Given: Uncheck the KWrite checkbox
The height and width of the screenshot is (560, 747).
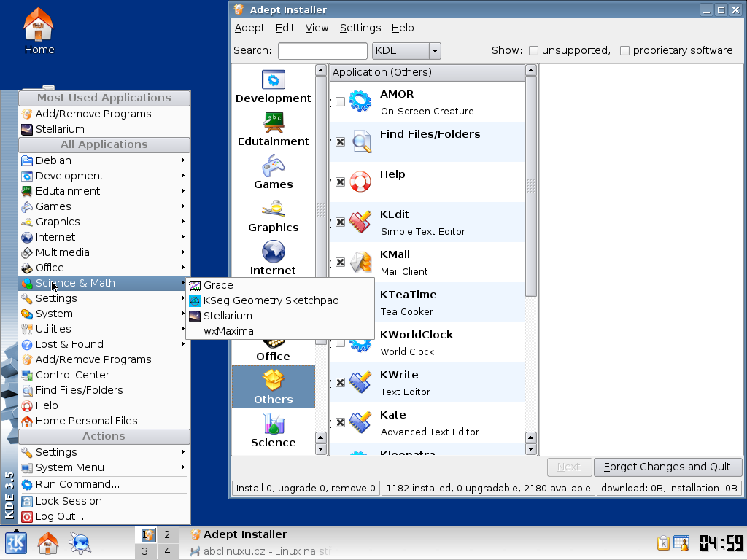Looking at the screenshot, I should click(x=340, y=382).
